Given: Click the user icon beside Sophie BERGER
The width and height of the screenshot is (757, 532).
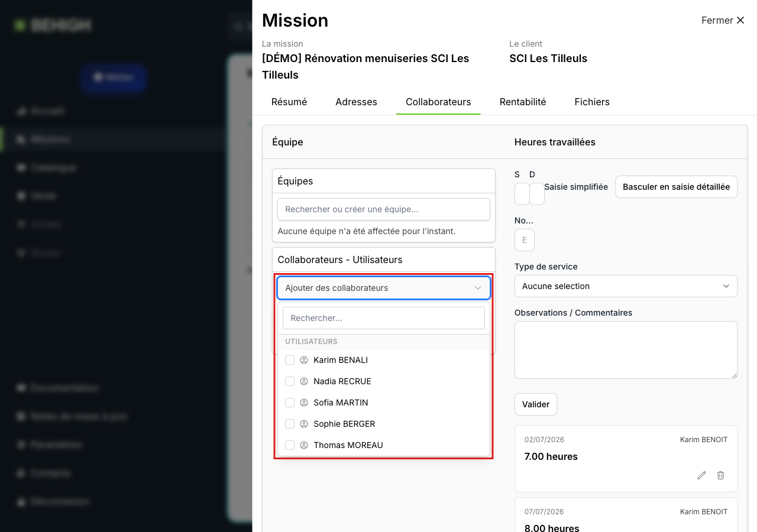Looking at the screenshot, I should [304, 424].
